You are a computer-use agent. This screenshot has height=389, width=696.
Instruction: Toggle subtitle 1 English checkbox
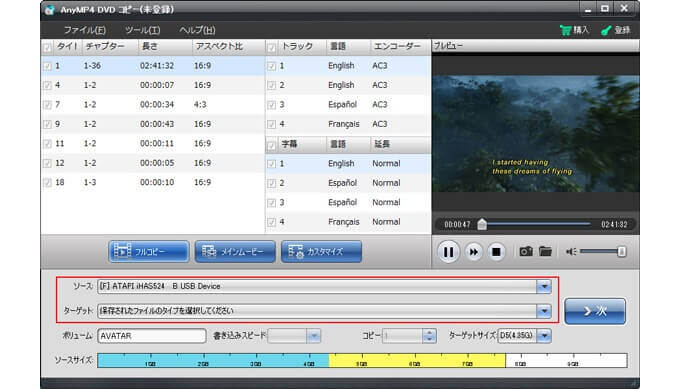272,164
